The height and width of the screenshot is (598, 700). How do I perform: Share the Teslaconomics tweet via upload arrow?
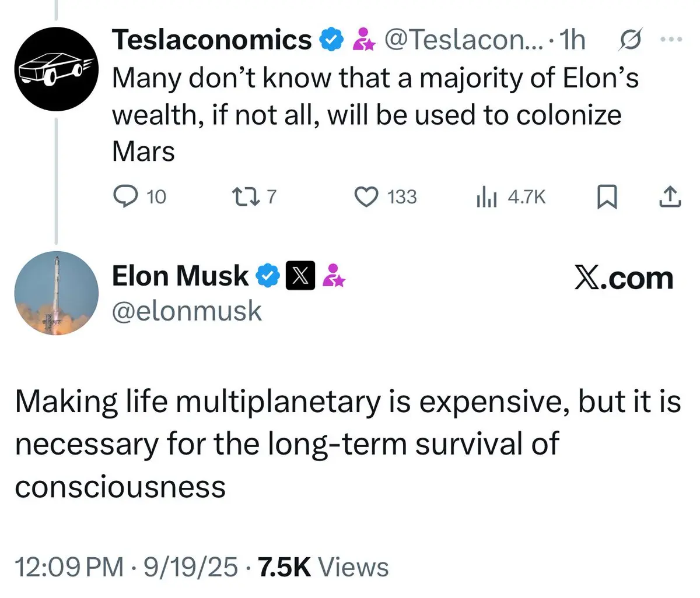670,198
